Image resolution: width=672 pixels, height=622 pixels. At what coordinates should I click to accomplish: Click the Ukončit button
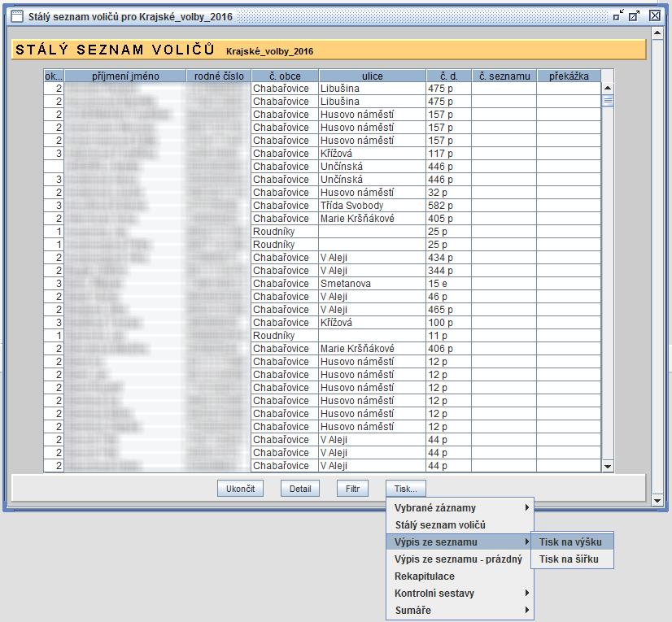(240, 489)
